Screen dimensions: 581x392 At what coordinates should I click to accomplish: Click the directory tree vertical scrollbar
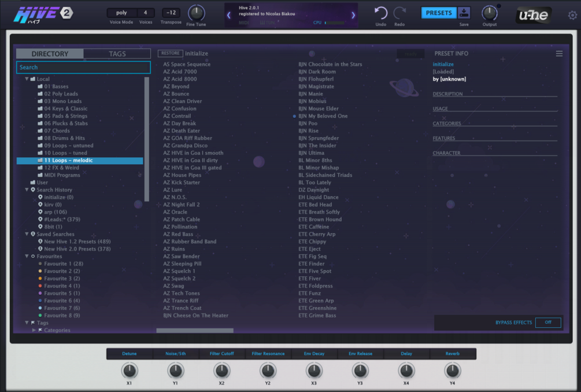147,139
